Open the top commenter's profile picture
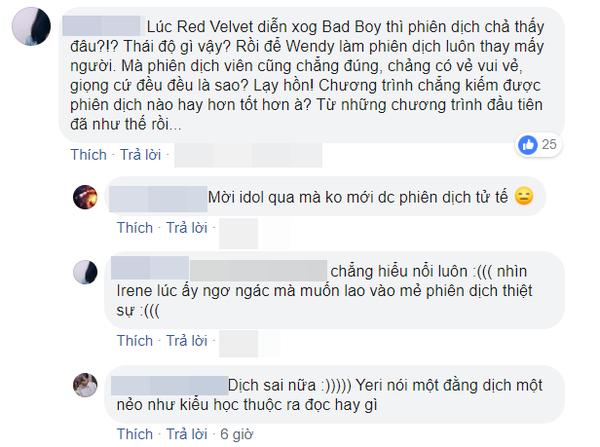 [x=31, y=26]
